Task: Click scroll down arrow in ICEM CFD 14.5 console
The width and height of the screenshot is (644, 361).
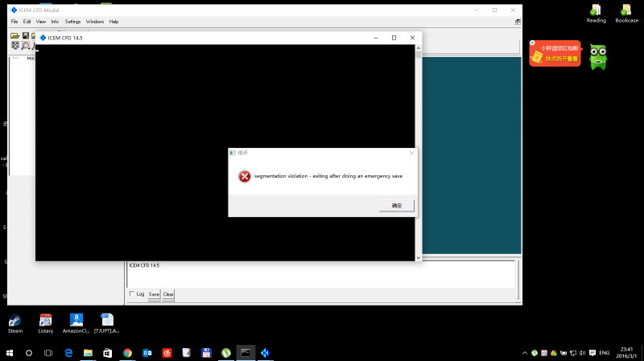Action: click(418, 257)
